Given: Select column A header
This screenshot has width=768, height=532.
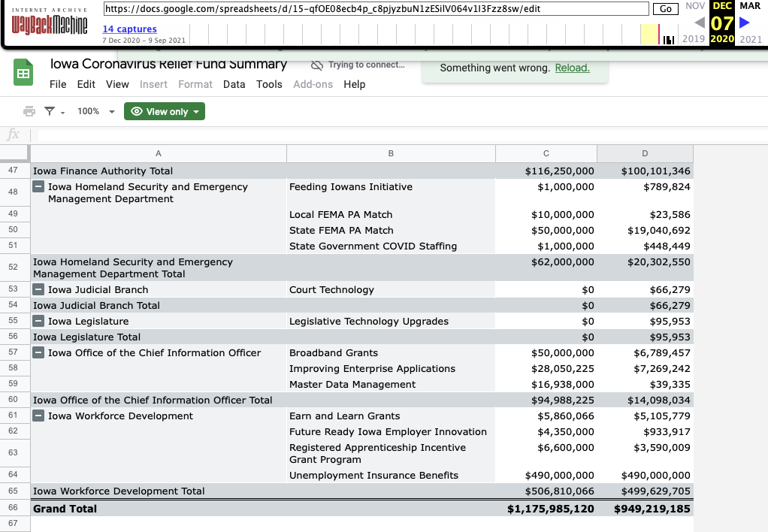Looking at the screenshot, I should click(x=159, y=153).
